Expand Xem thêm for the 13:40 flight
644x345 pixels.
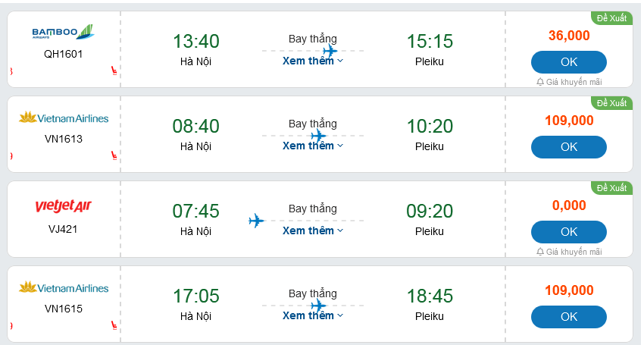click(x=312, y=61)
